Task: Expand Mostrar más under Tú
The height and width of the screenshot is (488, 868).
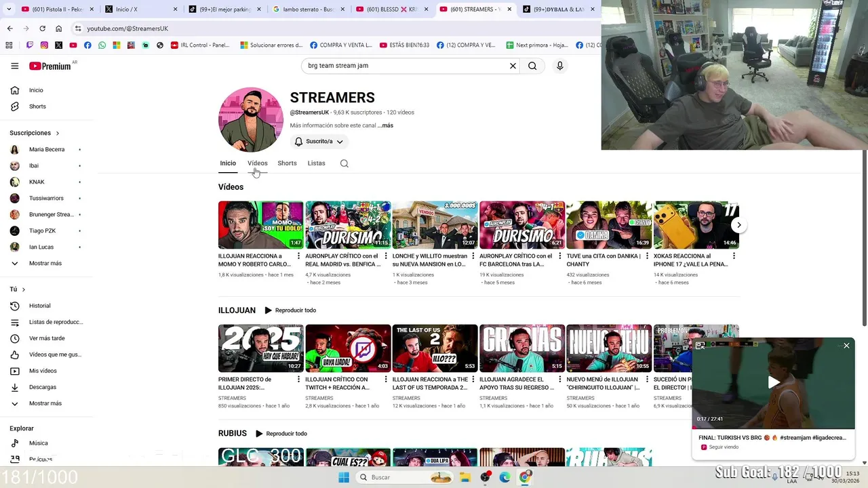Action: tap(46, 403)
